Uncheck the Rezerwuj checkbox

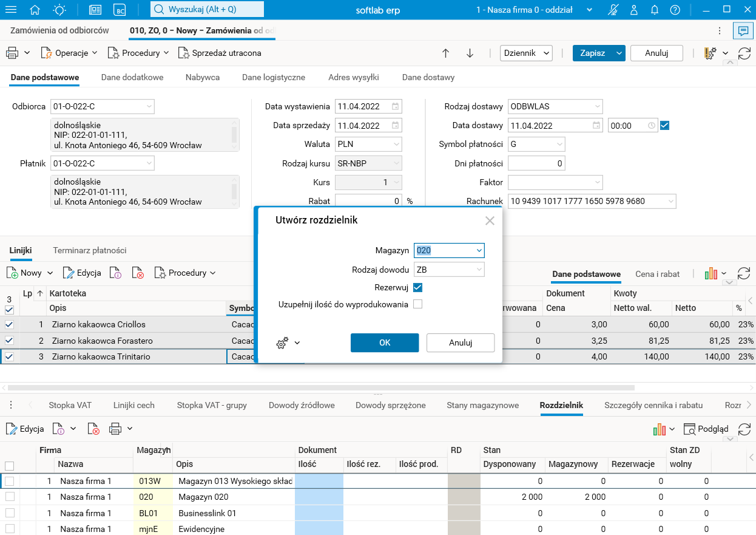[x=417, y=287]
